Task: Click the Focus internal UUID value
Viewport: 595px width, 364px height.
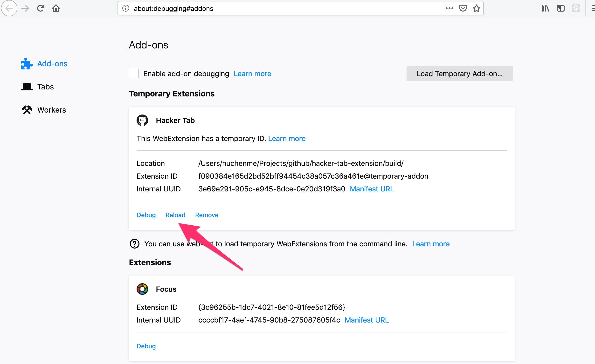Action: (269, 320)
